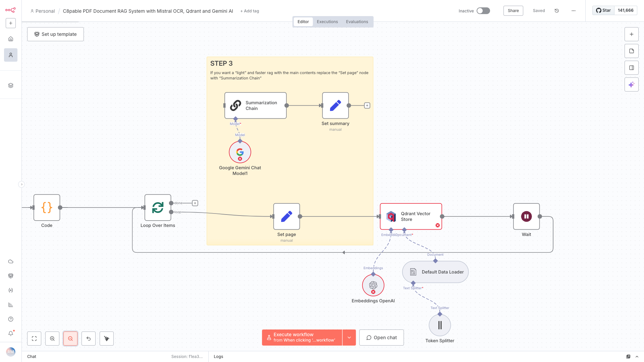This screenshot has height=362, width=644.
Task: Select the Summarization Chain node
Action: coord(255,106)
